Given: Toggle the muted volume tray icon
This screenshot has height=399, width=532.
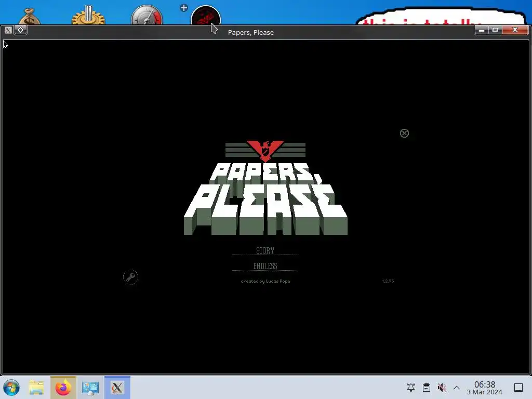Looking at the screenshot, I should 442,388.
